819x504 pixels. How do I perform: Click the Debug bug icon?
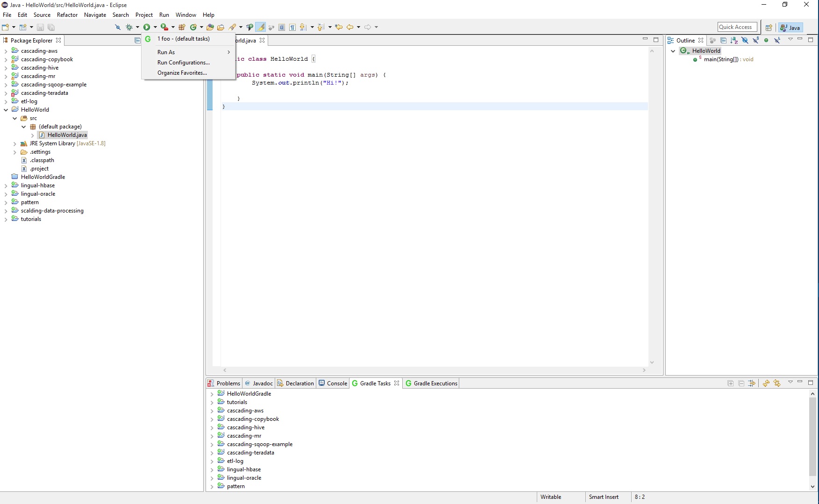tap(129, 27)
